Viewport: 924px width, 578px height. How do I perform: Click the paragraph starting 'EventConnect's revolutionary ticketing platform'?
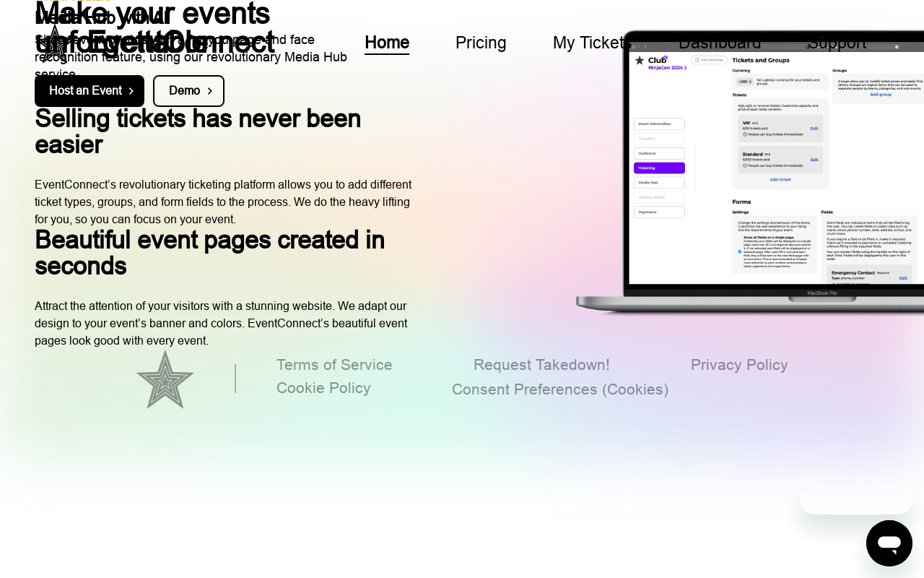point(223,202)
